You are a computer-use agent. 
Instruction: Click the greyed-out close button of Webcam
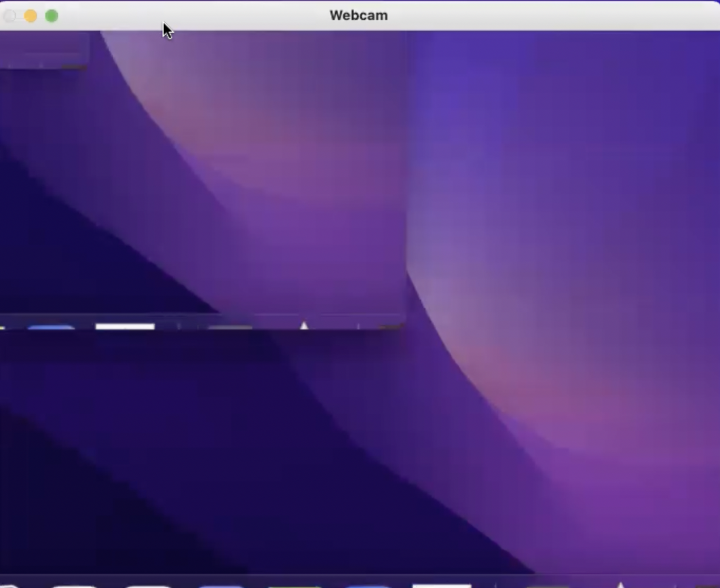10,16
